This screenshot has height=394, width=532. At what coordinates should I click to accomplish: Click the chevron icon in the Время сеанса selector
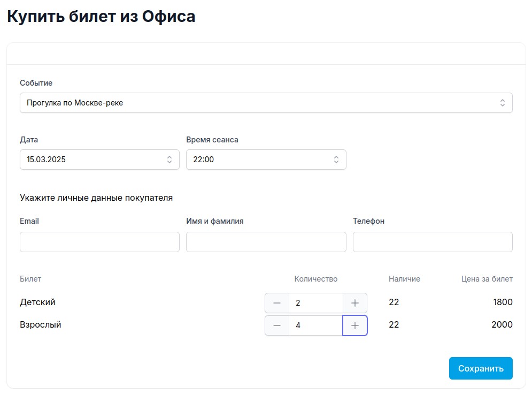click(x=336, y=159)
